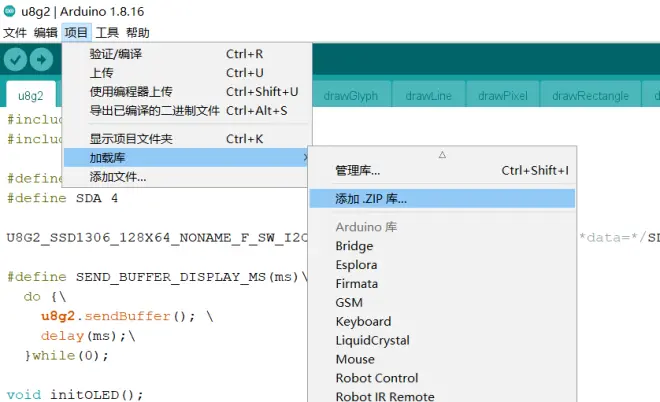Include the Robot Control library
This screenshot has width=660, height=402.
click(442, 378)
